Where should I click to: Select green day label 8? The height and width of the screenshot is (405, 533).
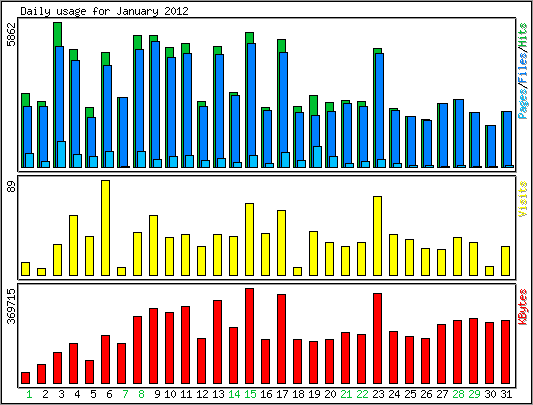pos(141,394)
